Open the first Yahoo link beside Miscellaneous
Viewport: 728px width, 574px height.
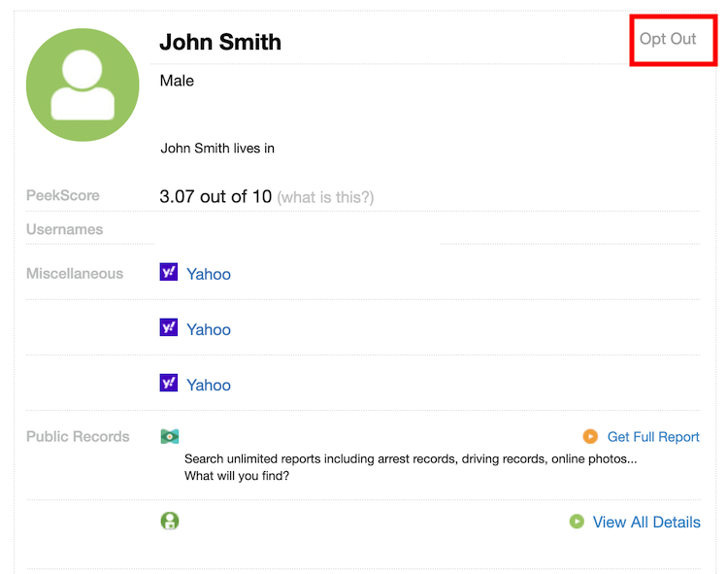coord(209,274)
